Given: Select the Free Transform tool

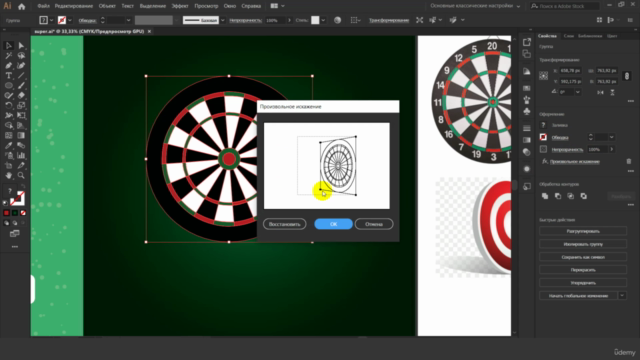Looking at the screenshot, I should click(x=21, y=116).
